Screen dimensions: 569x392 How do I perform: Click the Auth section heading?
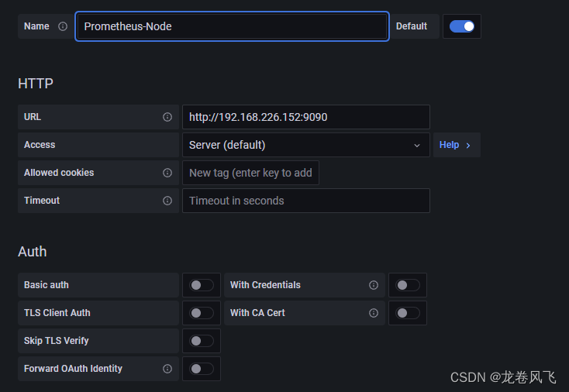(33, 252)
